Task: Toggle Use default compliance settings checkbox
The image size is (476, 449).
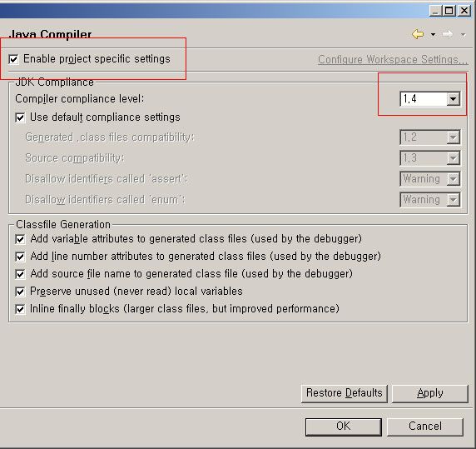Action: tap(20, 117)
